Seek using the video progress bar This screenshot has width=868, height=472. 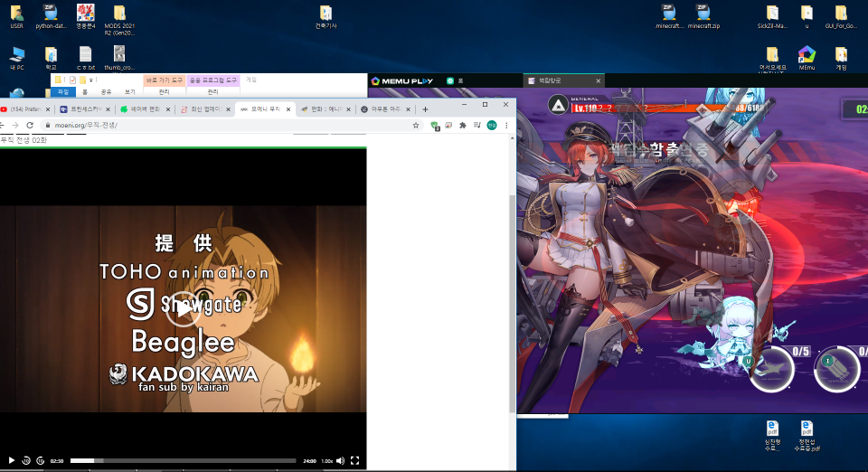pyautogui.click(x=183, y=461)
